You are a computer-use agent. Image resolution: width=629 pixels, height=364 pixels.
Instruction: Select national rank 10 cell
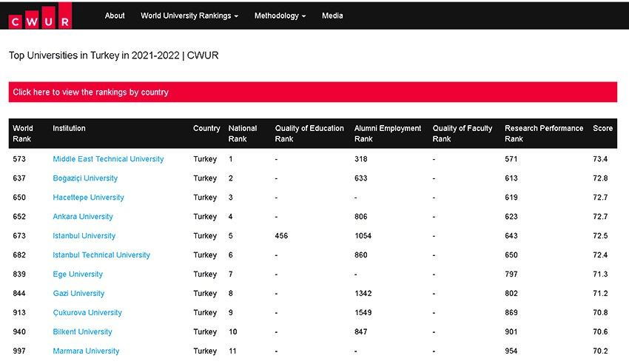pyautogui.click(x=232, y=332)
